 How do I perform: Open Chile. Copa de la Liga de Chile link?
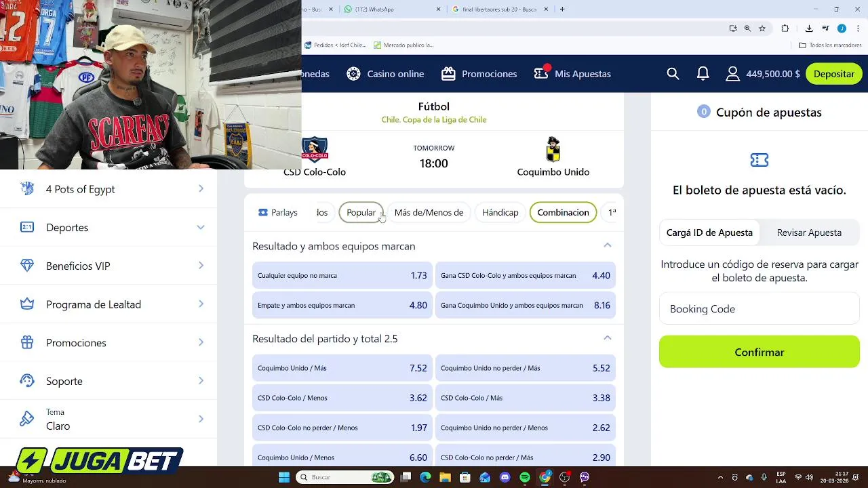(x=434, y=119)
